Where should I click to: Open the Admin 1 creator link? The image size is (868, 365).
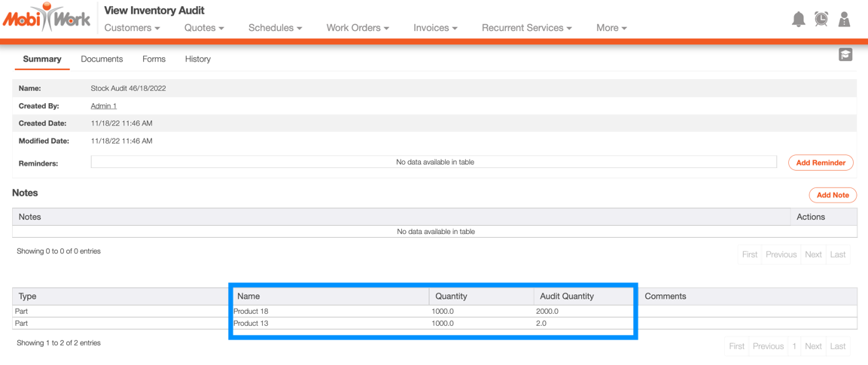coord(104,106)
